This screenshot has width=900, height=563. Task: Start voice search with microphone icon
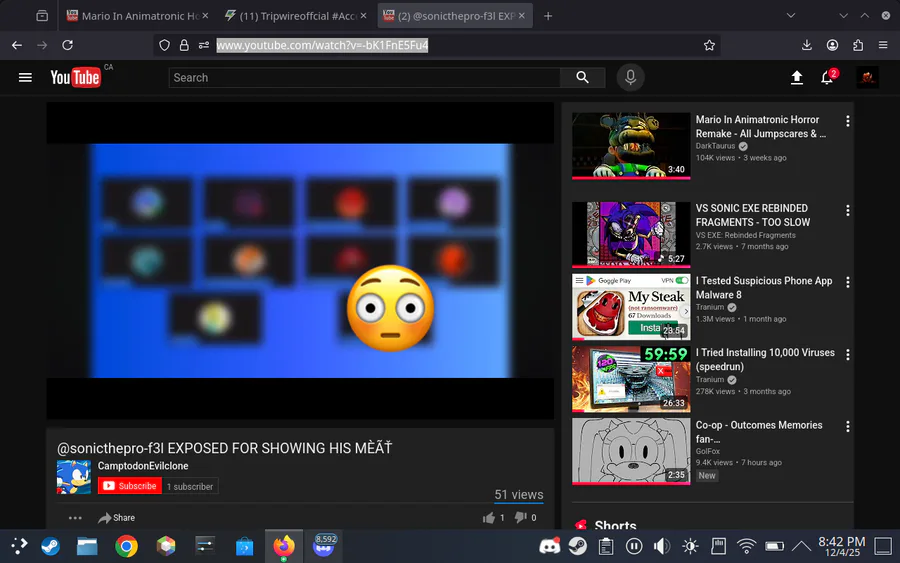click(630, 77)
